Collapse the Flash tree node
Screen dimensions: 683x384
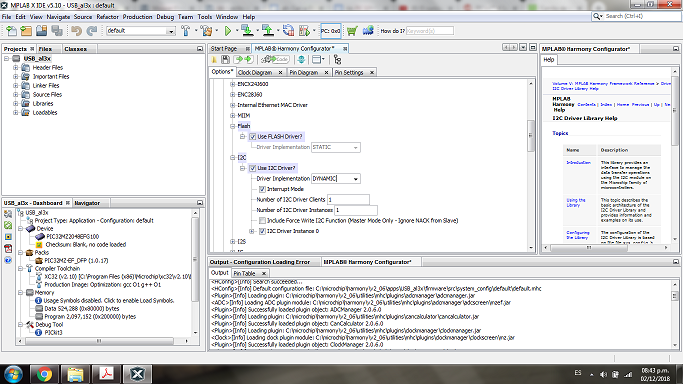tap(233, 126)
